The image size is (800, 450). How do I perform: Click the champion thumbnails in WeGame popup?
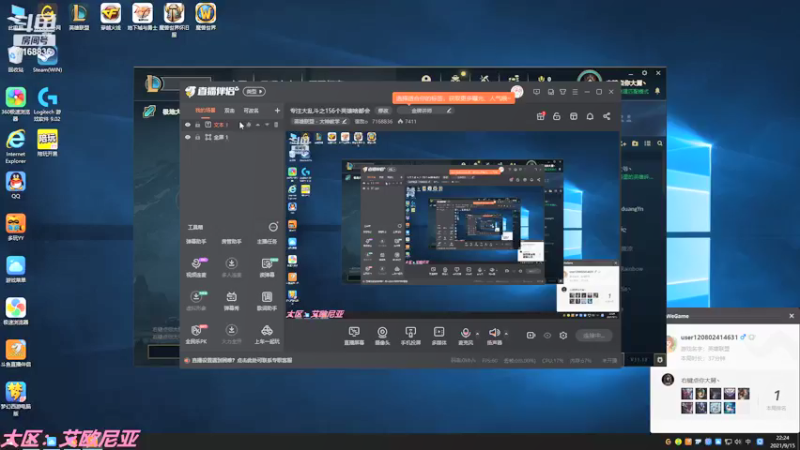715,401
